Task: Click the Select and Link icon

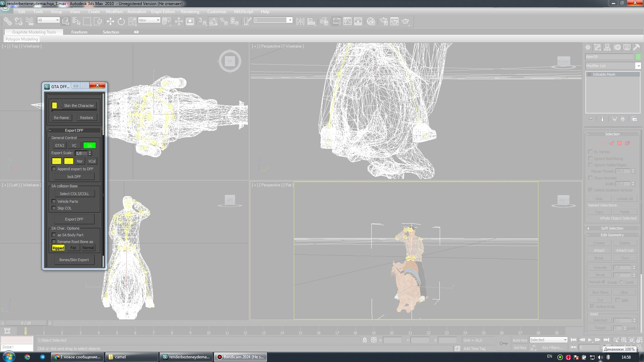Action: tap(7, 21)
